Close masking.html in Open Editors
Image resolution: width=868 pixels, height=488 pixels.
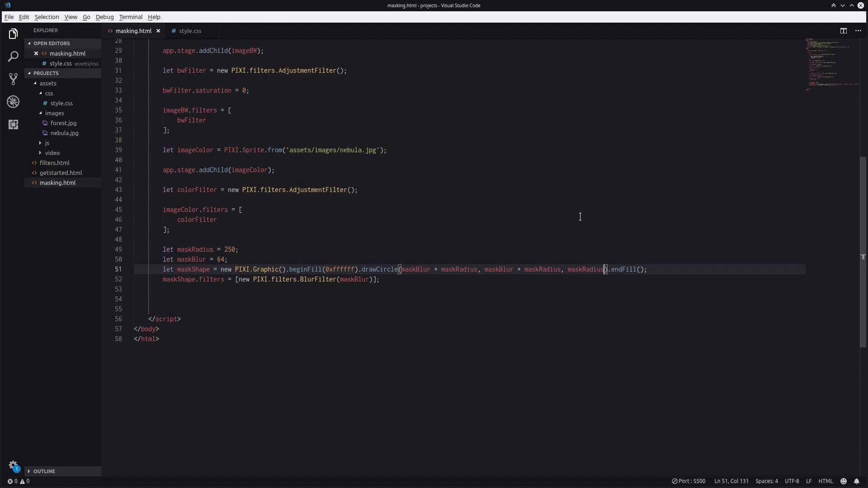click(36, 53)
